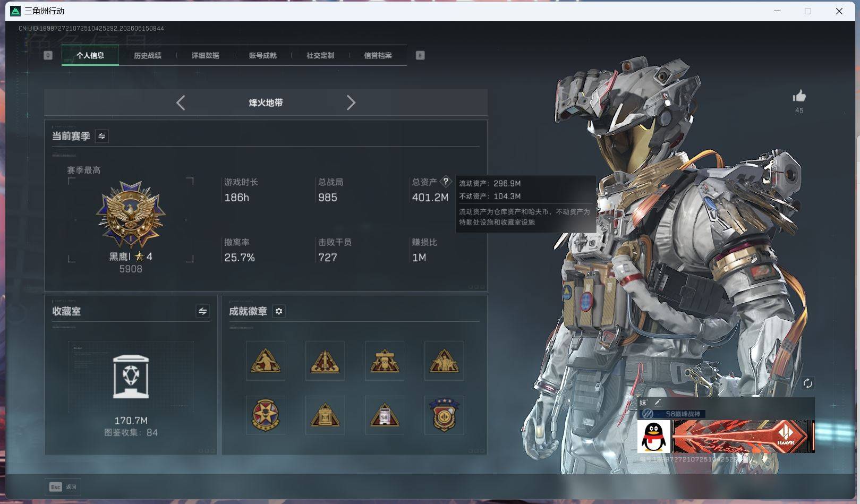860x504 pixels.
Task: Select the triangle badge with the rocket
Action: pos(325,361)
